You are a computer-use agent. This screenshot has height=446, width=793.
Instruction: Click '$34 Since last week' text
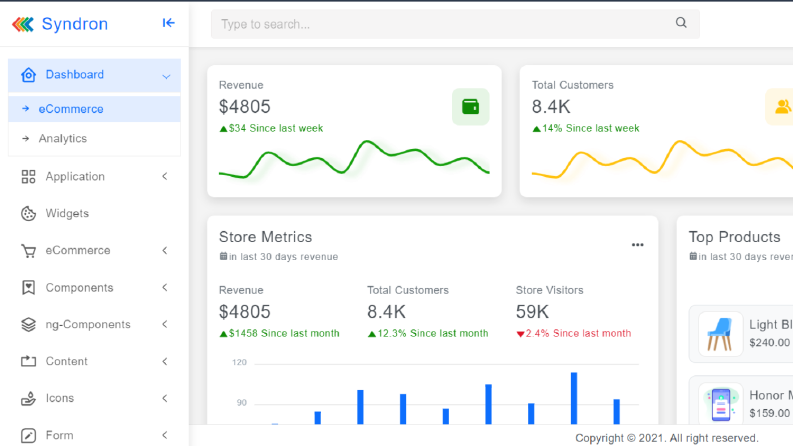click(276, 128)
